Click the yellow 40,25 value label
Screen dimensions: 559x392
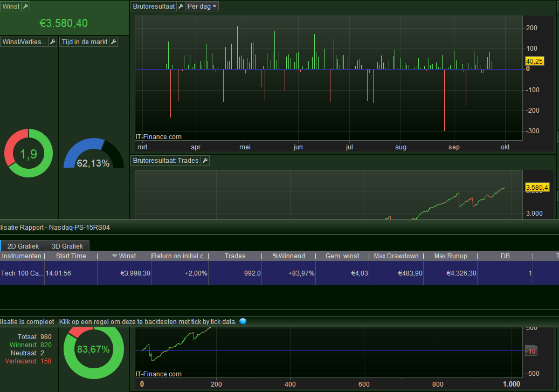coord(534,61)
